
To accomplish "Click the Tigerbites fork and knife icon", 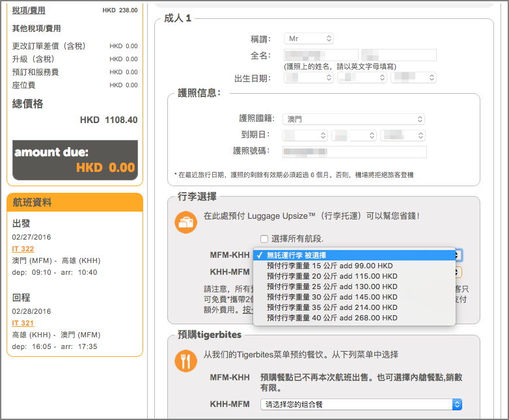I will click(186, 361).
